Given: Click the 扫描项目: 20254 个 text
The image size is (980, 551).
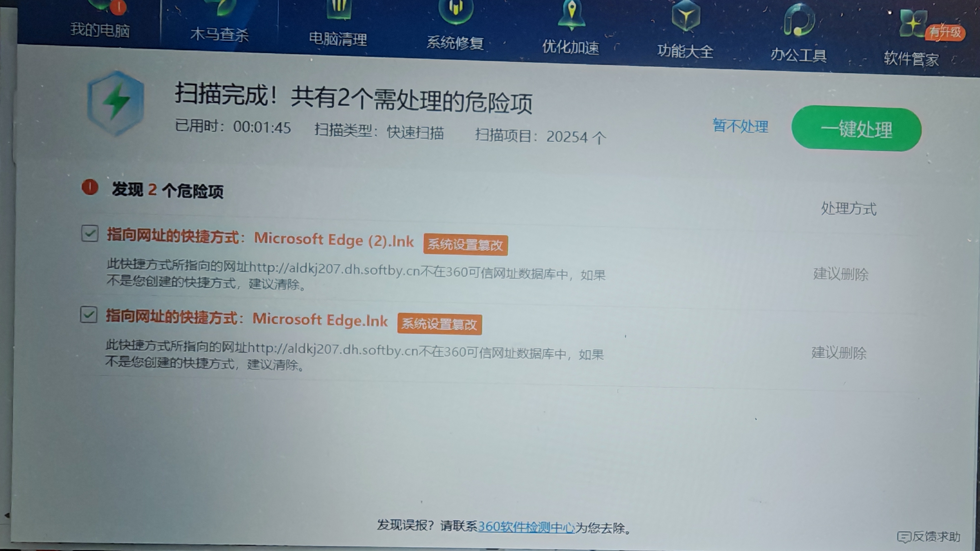Looking at the screenshot, I should pyautogui.click(x=541, y=137).
